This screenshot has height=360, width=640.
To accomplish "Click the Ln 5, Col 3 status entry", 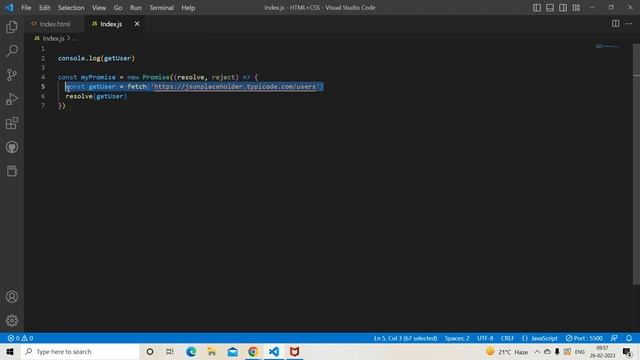I will pyautogui.click(x=405, y=338).
